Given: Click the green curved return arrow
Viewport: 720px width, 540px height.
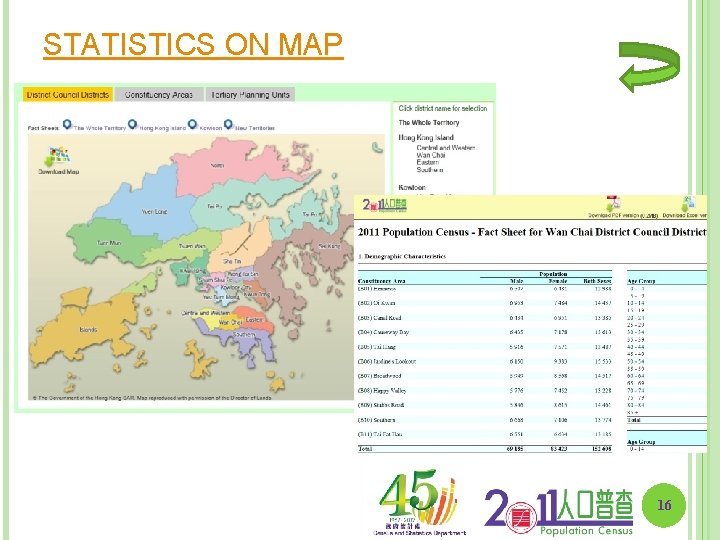Looking at the screenshot, I should (x=649, y=67).
